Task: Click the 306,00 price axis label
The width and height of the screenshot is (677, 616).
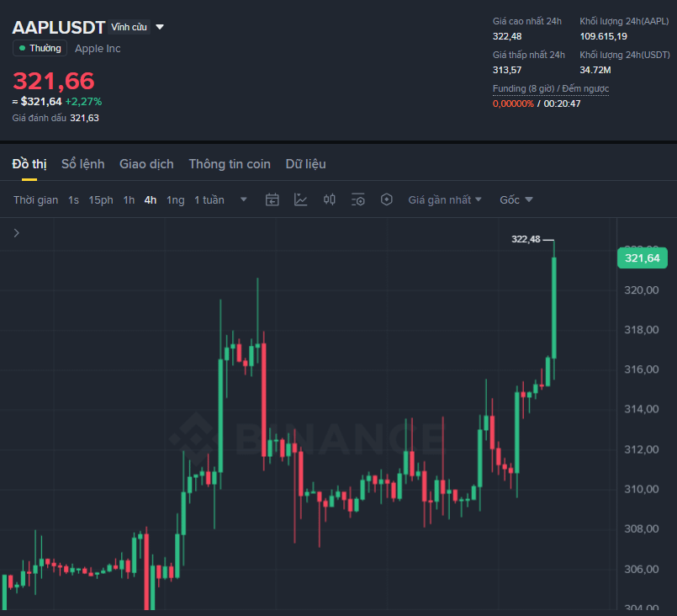Action: pyautogui.click(x=642, y=569)
